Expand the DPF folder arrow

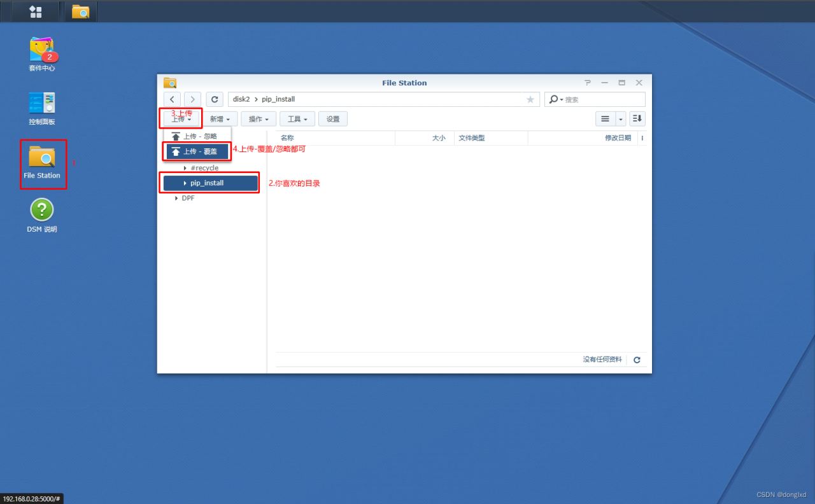pyautogui.click(x=176, y=199)
